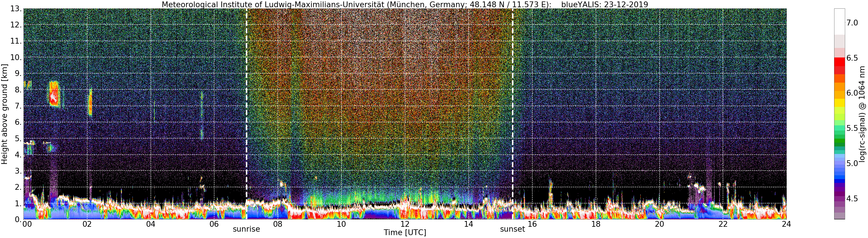Click the height axis tick "2."
868x238 pixels.
18,187
